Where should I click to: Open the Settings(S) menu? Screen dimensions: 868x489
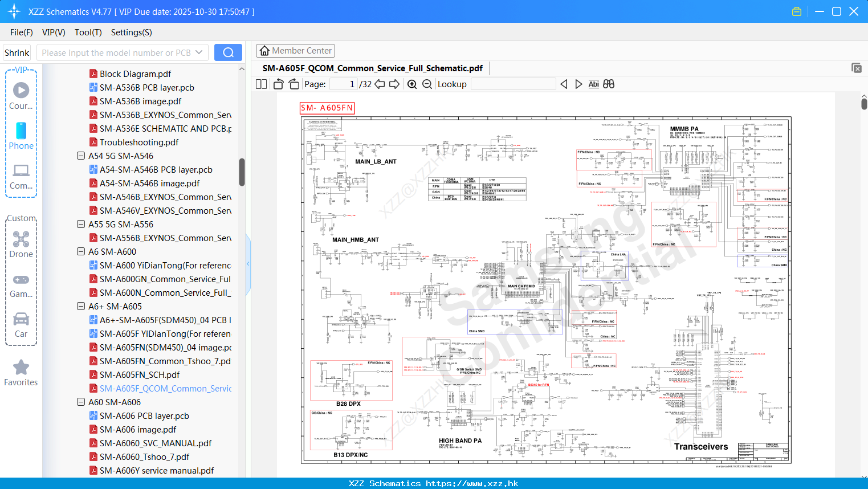(132, 32)
